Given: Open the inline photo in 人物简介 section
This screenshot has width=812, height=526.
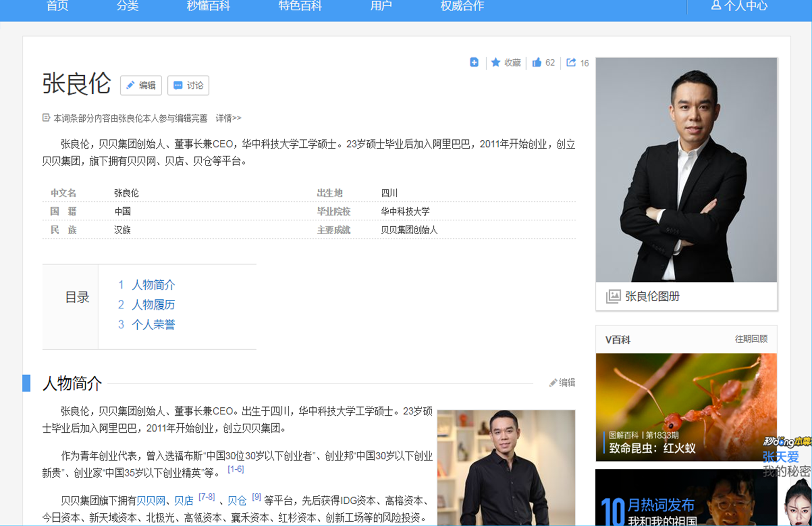Looking at the screenshot, I should 506,468.
